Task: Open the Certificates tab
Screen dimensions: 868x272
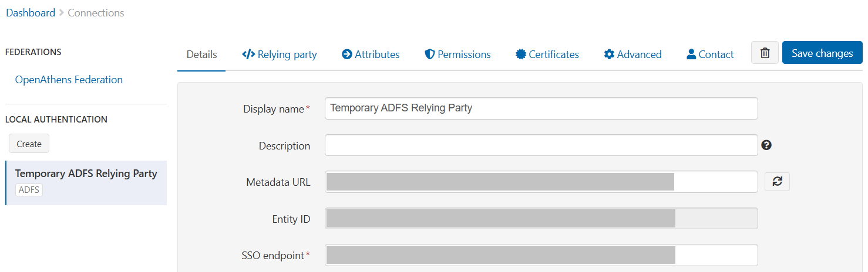Action: 547,55
